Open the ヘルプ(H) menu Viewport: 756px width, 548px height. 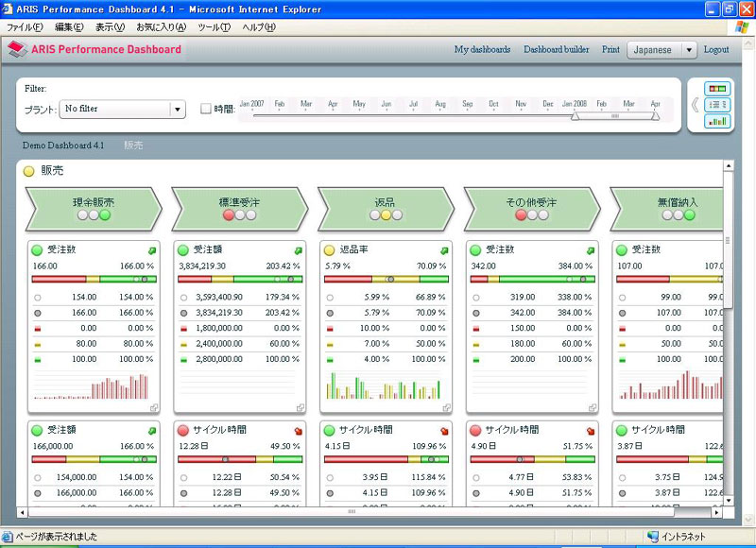click(259, 27)
